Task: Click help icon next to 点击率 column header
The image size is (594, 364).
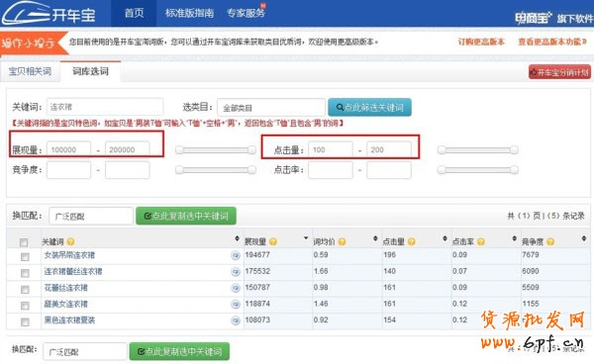Action: [x=481, y=241]
